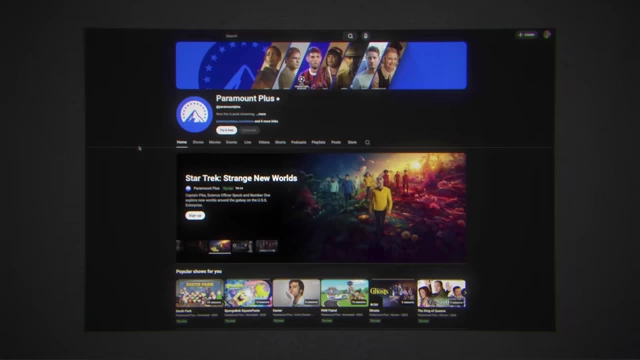The image size is (640, 360).
Task: Click the Paramount Plus name under hero title
Action: (207, 189)
